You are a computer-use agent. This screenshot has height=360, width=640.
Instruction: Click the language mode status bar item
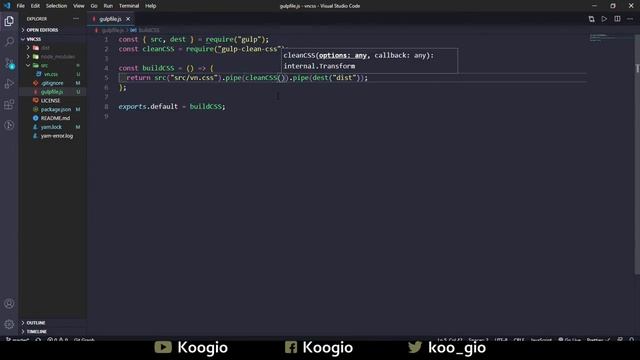tap(541, 339)
